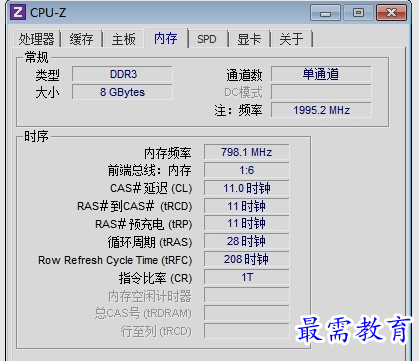Open the 缓存 tab
This screenshot has height=361, width=419.
[81, 39]
